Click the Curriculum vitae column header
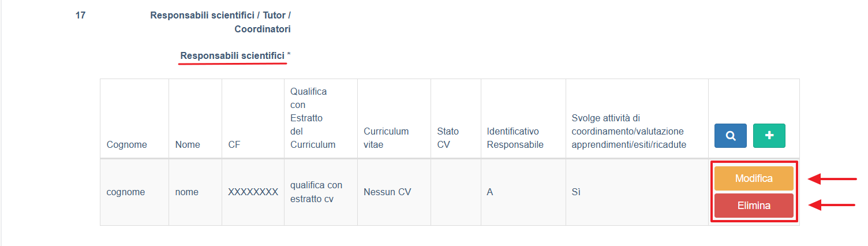868x246 pixels. [x=386, y=138]
